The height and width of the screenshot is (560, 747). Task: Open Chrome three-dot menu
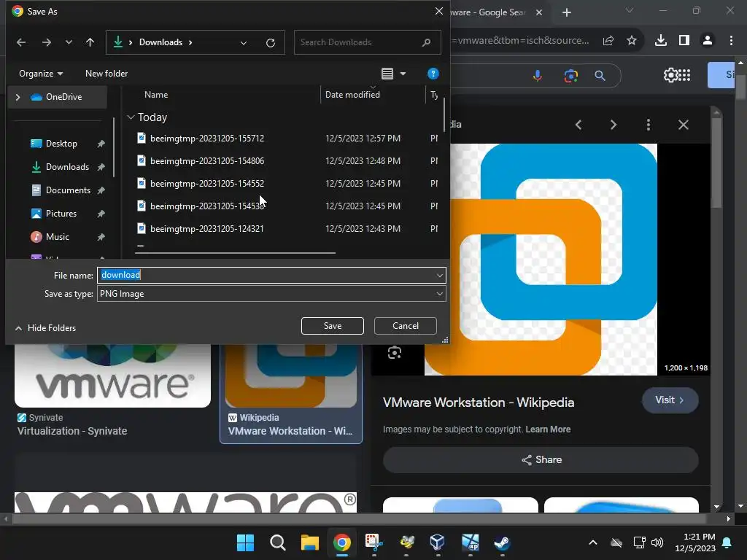(731, 41)
